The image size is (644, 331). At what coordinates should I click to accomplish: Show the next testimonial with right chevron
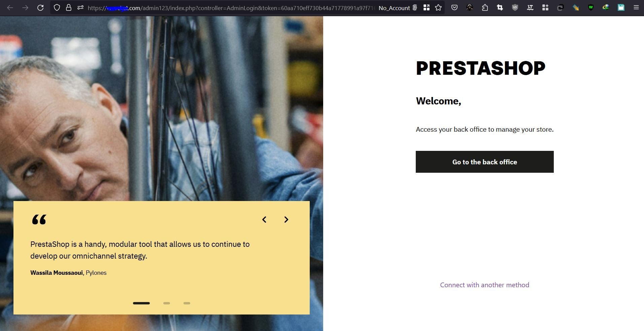[286, 220]
